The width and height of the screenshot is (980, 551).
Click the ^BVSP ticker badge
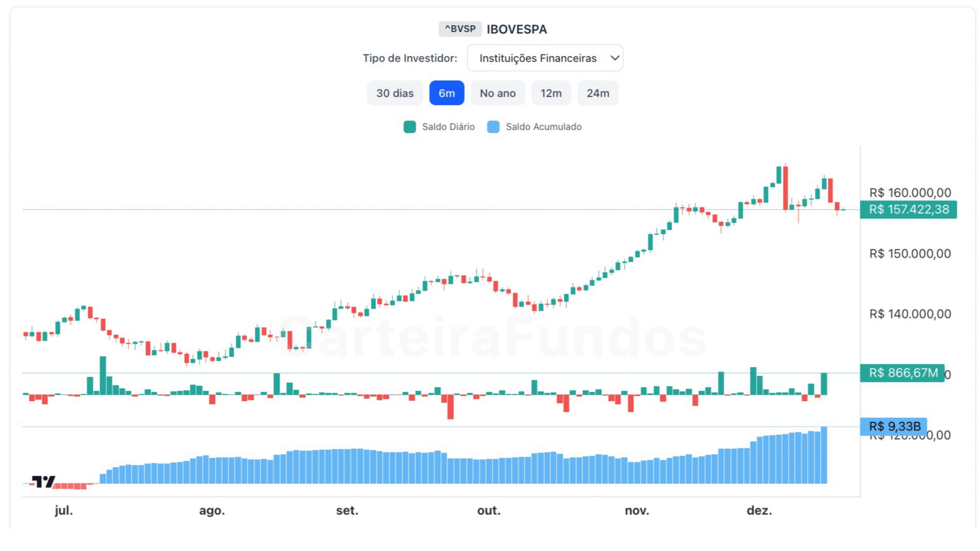460,29
